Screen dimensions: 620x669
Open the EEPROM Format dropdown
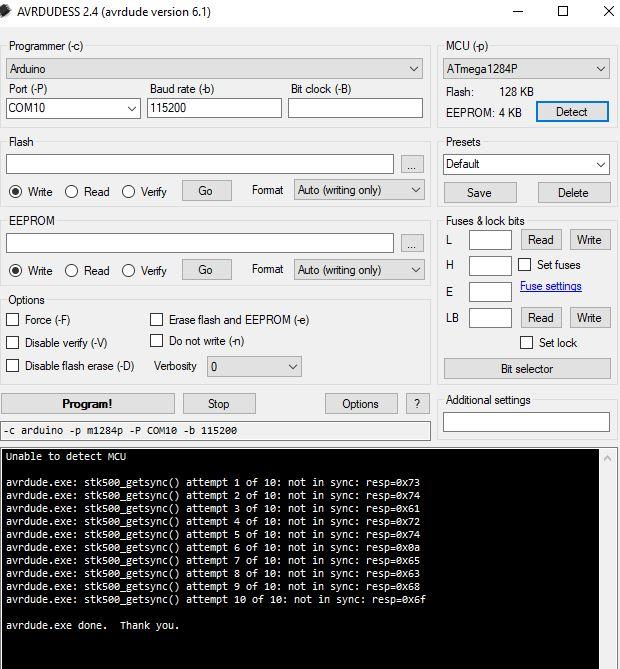(359, 270)
